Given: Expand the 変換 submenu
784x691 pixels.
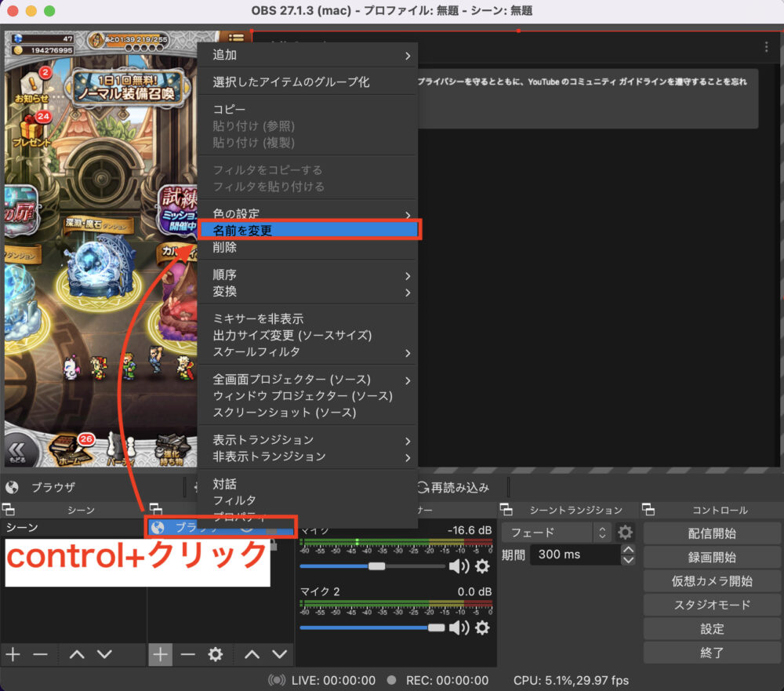Looking at the screenshot, I should tap(308, 291).
